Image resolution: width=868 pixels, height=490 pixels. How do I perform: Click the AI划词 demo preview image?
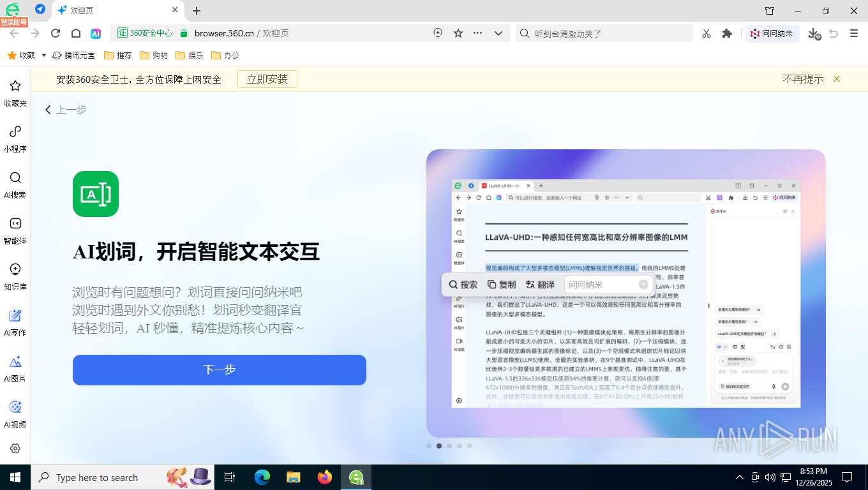[x=626, y=293]
